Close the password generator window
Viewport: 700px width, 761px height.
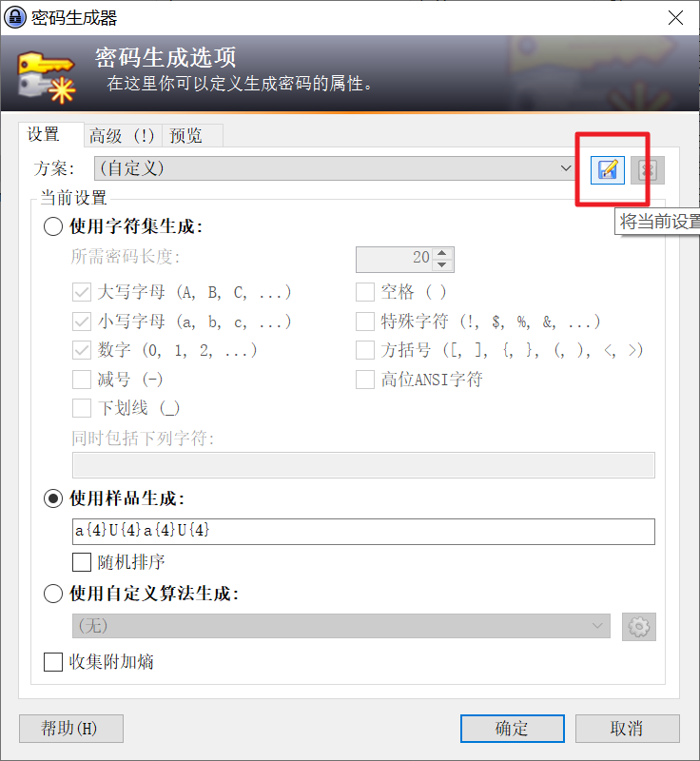pos(675,18)
